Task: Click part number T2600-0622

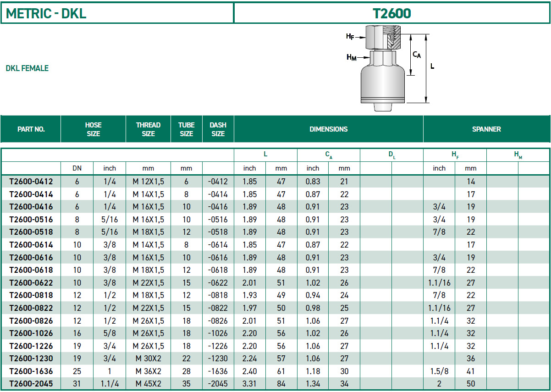Action: tap(31, 283)
